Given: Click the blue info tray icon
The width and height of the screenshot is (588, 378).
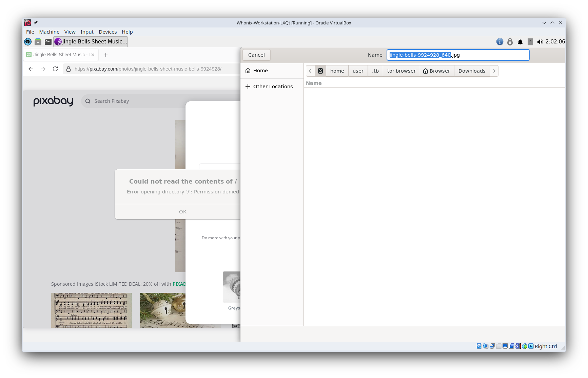Looking at the screenshot, I should (x=499, y=42).
